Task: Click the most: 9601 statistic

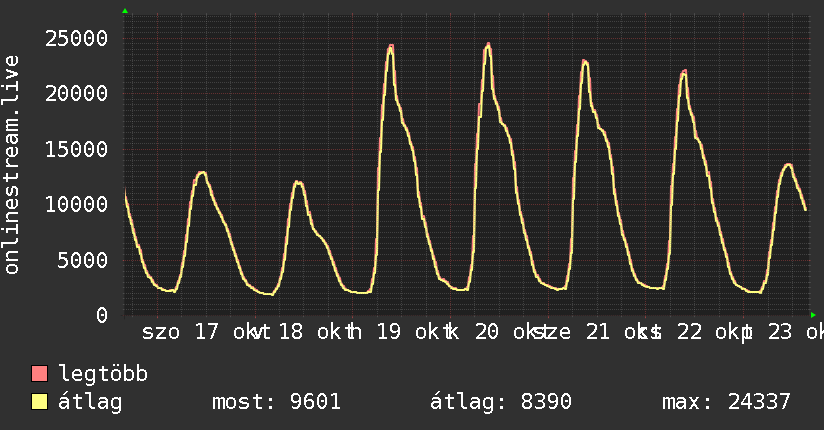Action: tap(276, 402)
